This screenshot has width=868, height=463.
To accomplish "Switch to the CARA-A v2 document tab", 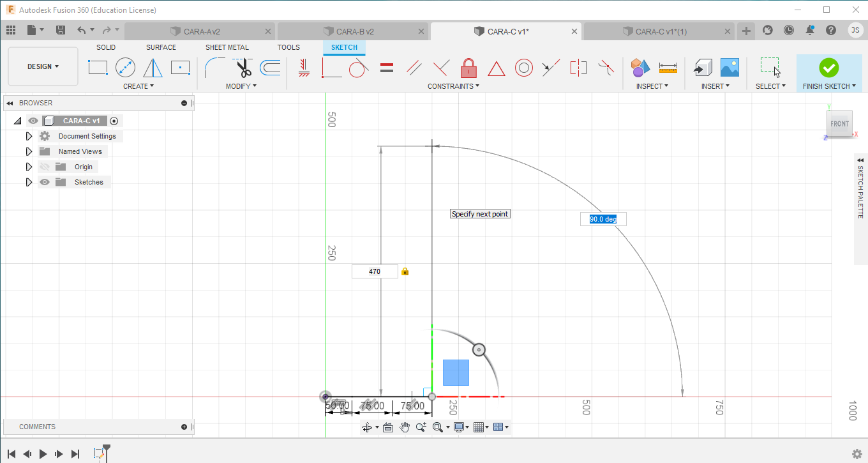I will click(200, 31).
